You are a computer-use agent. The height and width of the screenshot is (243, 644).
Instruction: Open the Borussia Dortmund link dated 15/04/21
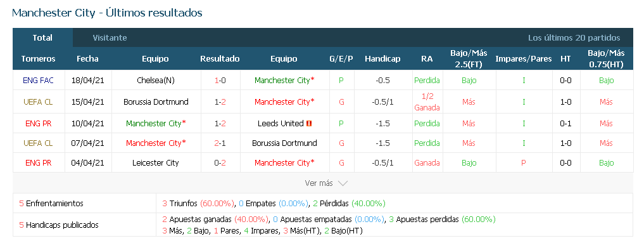[156, 102]
